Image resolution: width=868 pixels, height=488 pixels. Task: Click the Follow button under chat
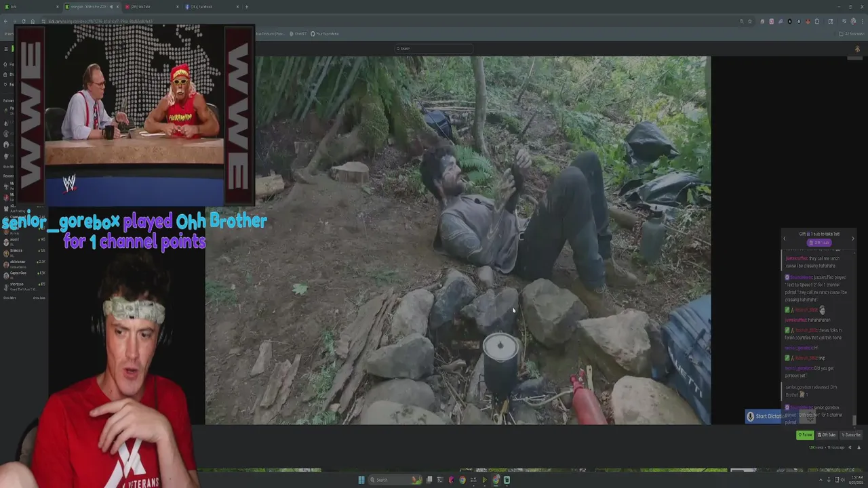point(805,435)
